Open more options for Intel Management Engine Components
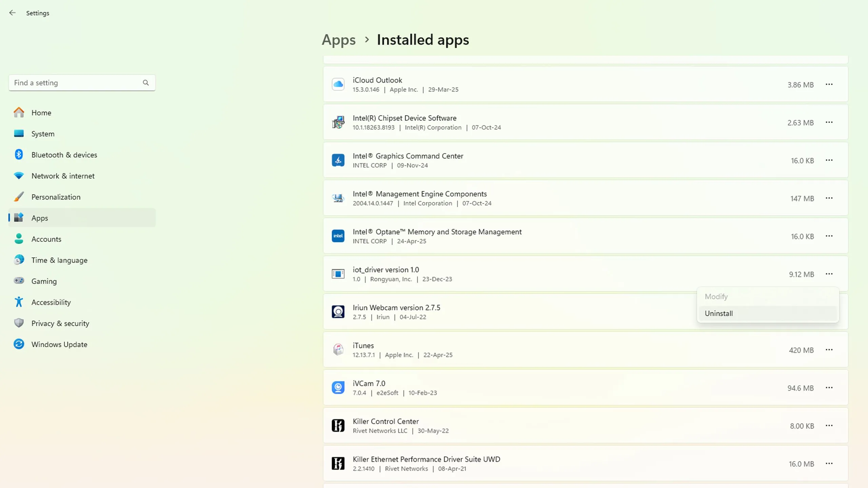 [x=829, y=198]
